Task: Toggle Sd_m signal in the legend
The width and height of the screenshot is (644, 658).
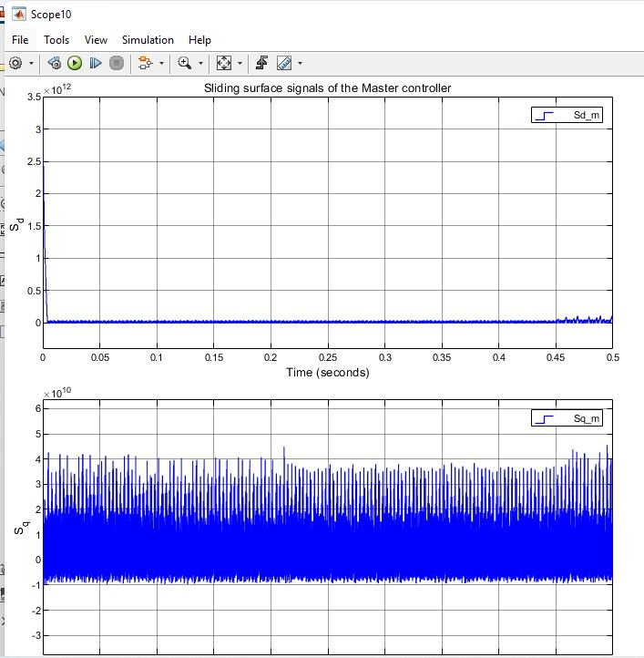Action: (567, 116)
